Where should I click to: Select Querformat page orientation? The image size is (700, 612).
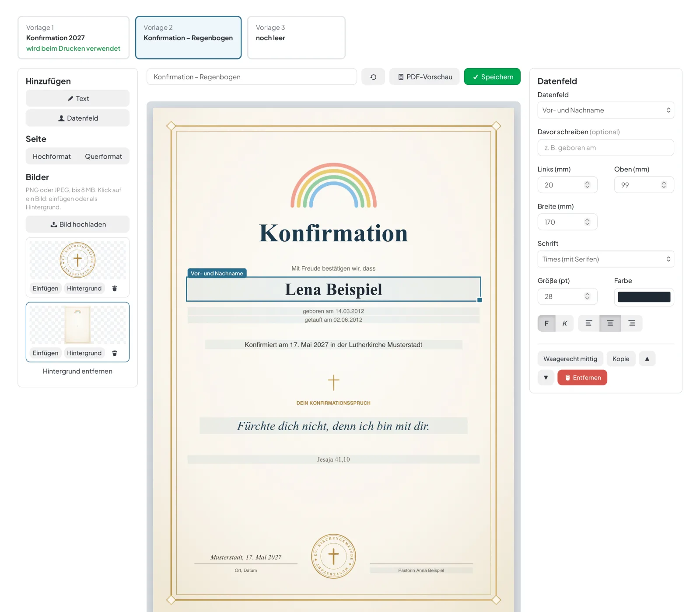coord(103,156)
